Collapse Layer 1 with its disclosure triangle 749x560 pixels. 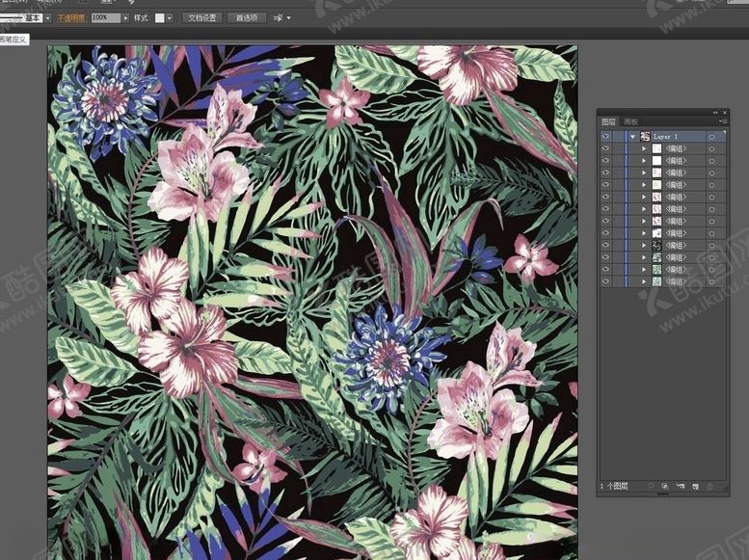coord(633,137)
